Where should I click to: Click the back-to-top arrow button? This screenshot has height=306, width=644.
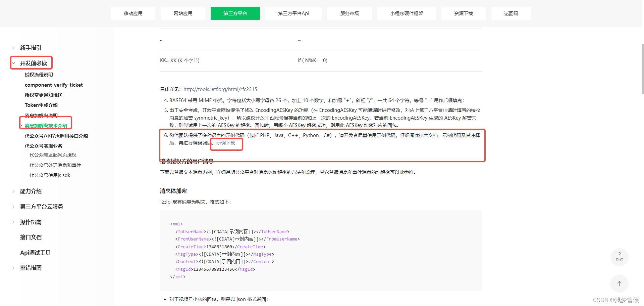pyautogui.click(x=620, y=283)
